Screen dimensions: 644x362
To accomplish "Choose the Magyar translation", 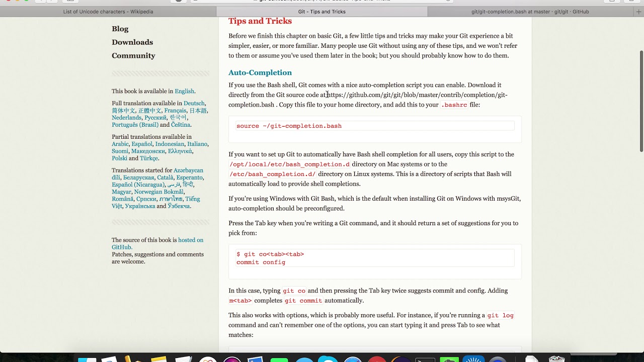I will (x=121, y=192).
